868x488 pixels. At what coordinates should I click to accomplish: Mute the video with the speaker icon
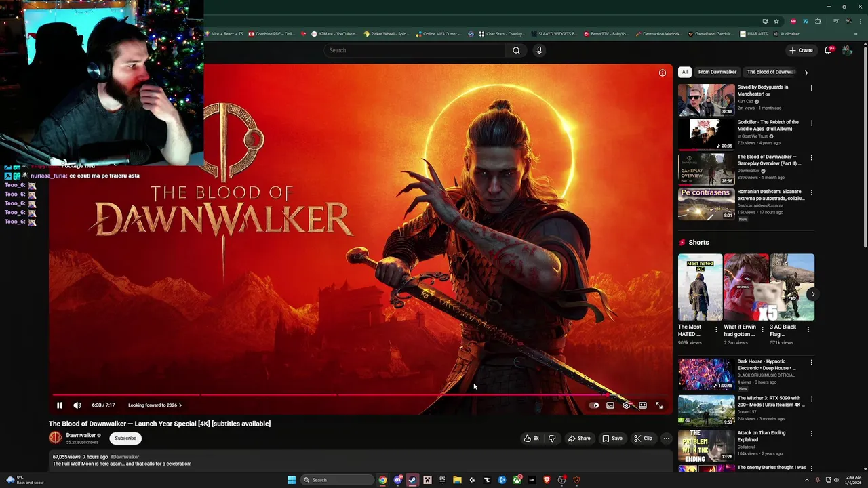(x=77, y=405)
